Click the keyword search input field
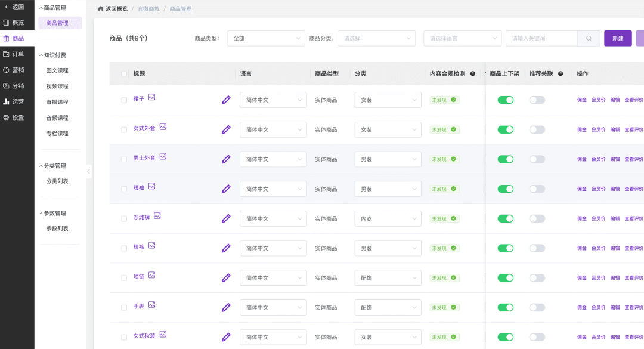 click(541, 38)
